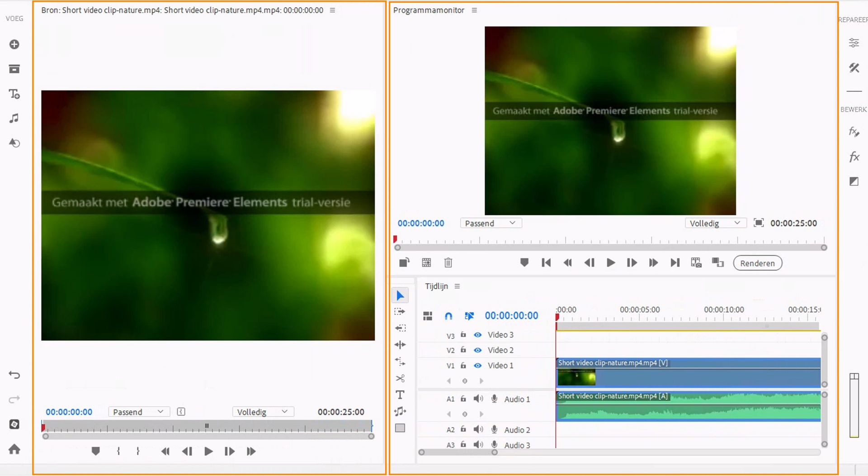Add next keyframe arrow on Video 1
868x476 pixels.
click(481, 381)
